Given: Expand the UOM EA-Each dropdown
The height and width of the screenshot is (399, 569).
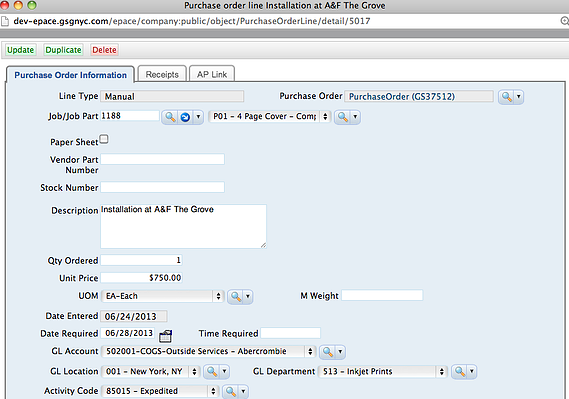Looking at the screenshot, I should click(x=163, y=296).
